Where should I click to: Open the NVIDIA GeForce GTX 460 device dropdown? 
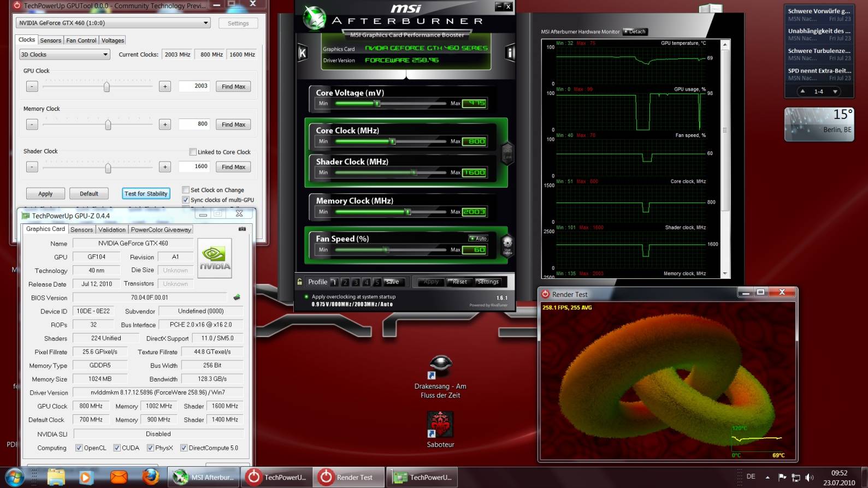pos(113,23)
